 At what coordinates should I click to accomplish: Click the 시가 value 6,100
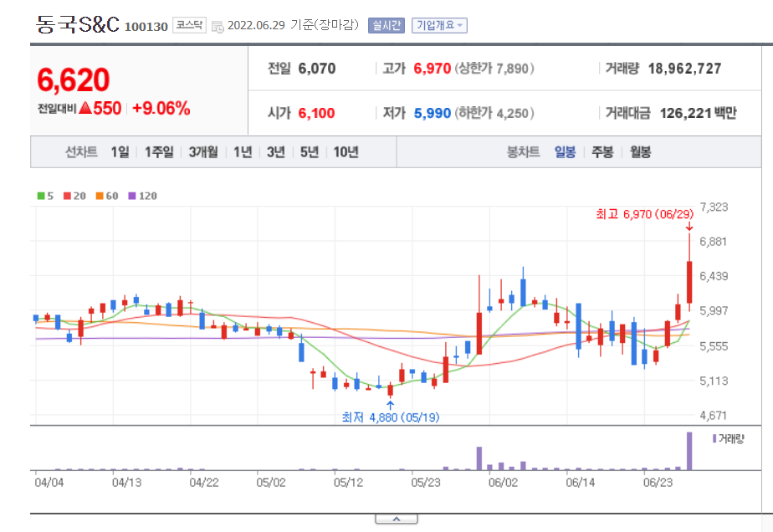tap(316, 114)
